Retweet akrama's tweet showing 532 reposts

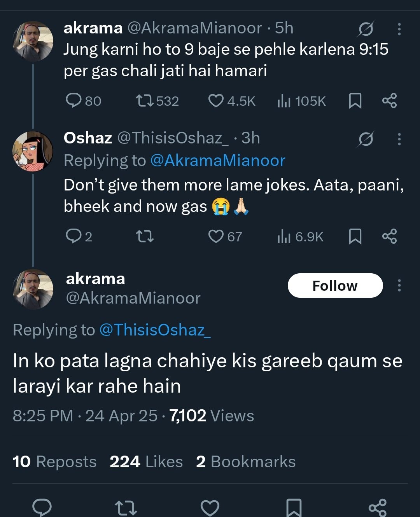coord(144,101)
